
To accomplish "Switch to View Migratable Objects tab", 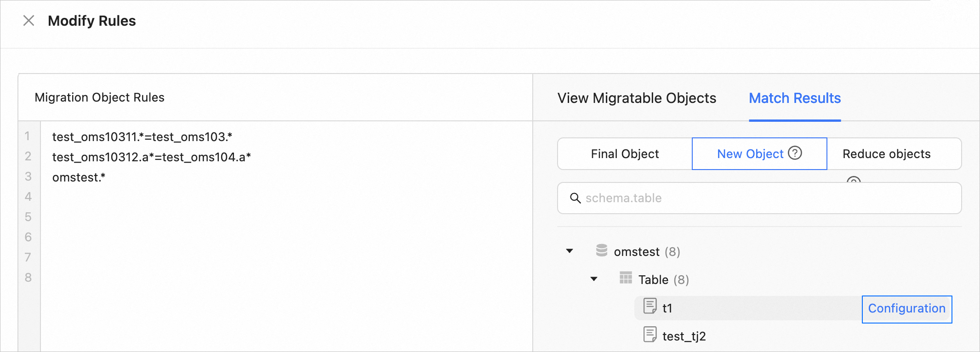I will [x=637, y=98].
